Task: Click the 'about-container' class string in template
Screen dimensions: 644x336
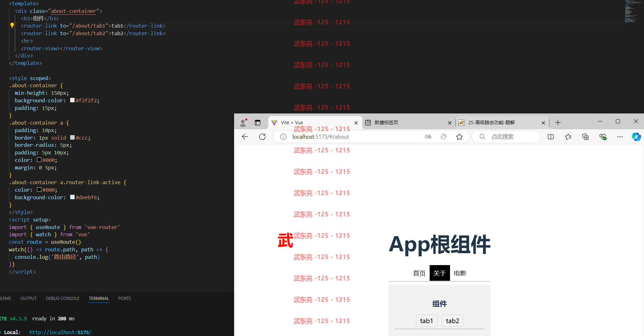Action: click(x=74, y=11)
